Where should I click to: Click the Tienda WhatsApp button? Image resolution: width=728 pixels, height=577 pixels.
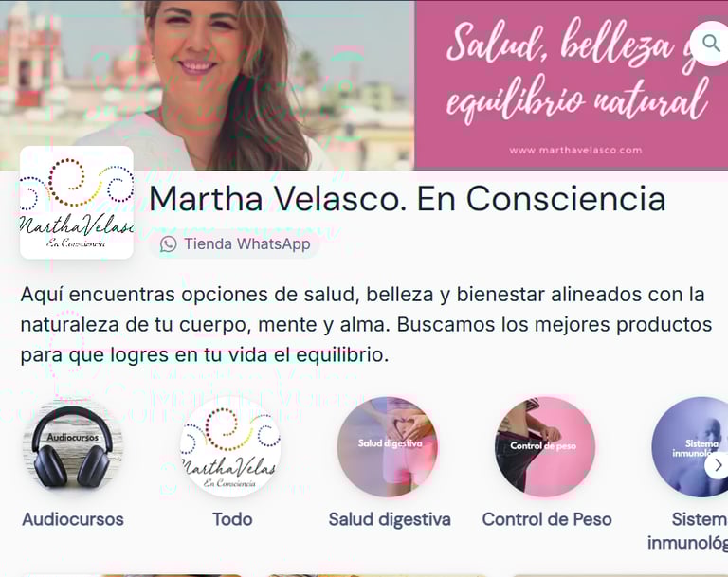[234, 244]
